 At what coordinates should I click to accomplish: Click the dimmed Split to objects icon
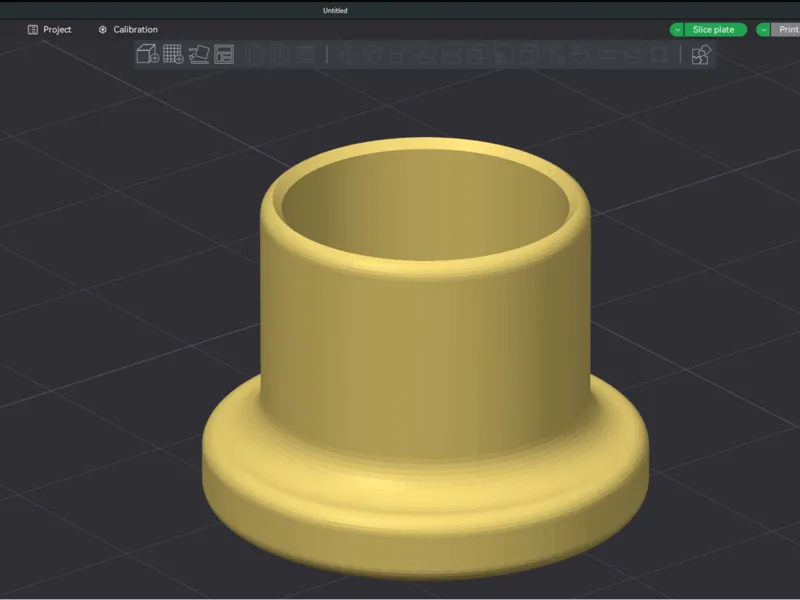254,54
